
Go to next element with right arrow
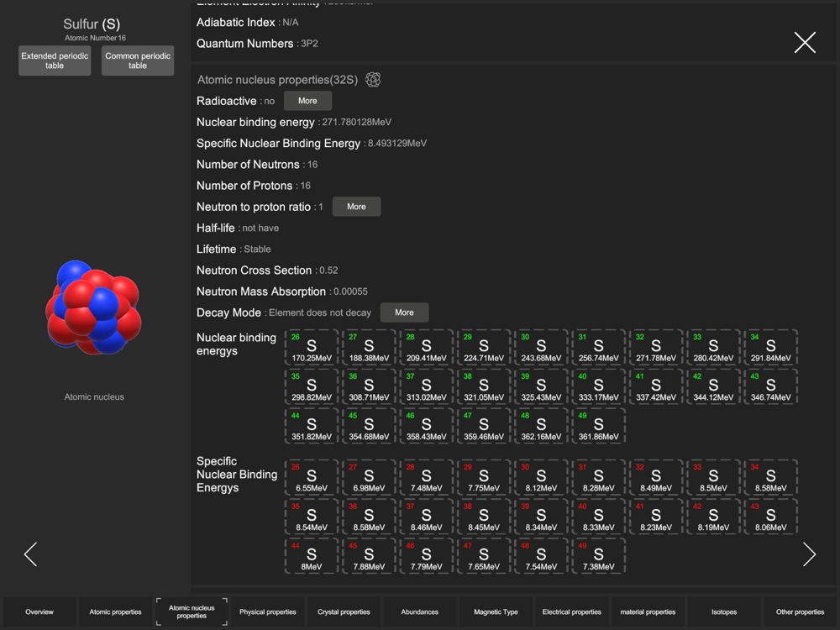click(x=809, y=554)
